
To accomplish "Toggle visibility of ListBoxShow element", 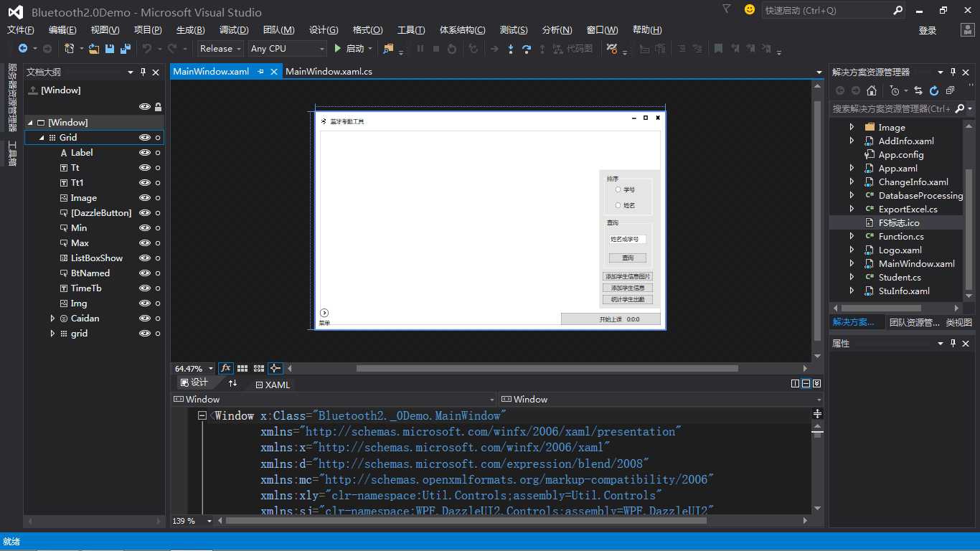I will (145, 258).
